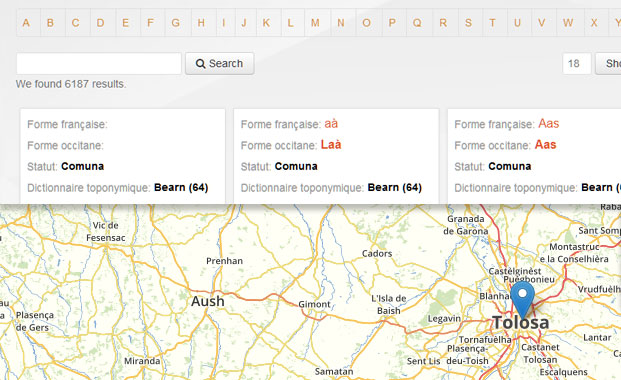The width and height of the screenshot is (621, 380).
Task: Click the results-per-page field showing 18
Action: pos(577,63)
